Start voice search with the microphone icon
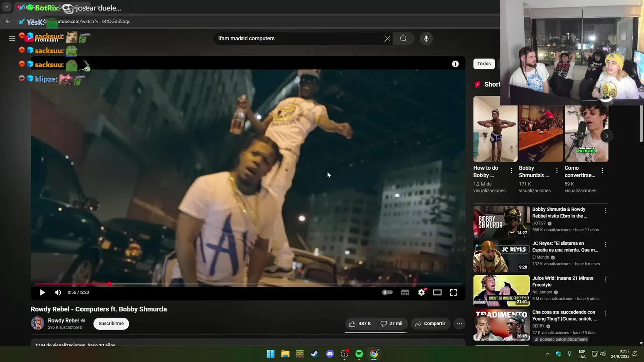 tap(426, 38)
